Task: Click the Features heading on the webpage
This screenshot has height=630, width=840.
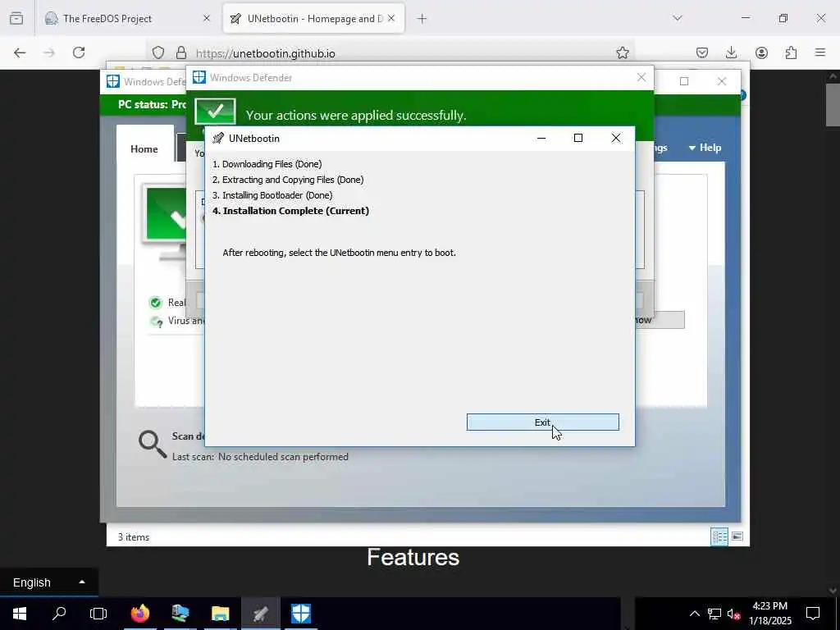Action: click(413, 557)
